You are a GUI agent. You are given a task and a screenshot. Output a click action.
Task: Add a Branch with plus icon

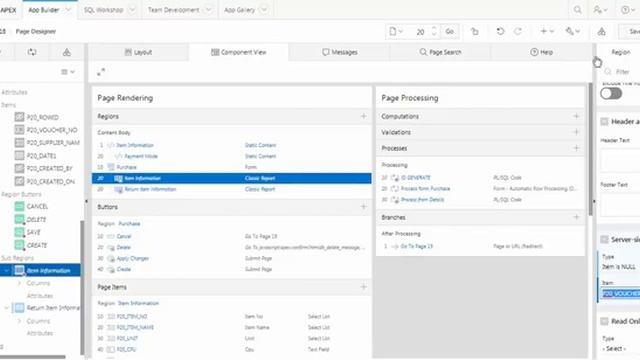point(576,217)
